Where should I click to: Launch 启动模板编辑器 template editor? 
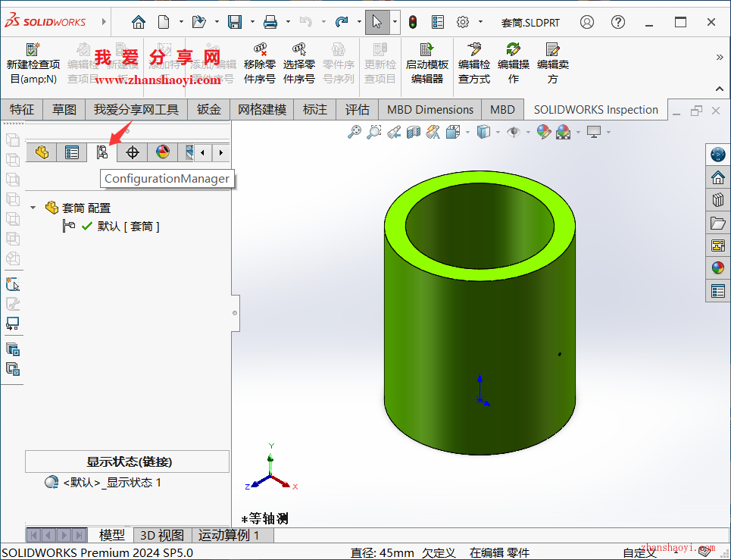coord(427,64)
